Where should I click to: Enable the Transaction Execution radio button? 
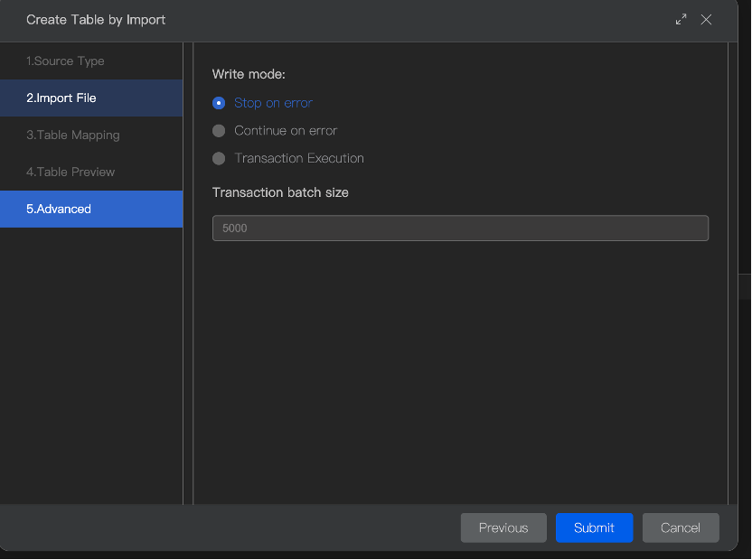(x=219, y=158)
